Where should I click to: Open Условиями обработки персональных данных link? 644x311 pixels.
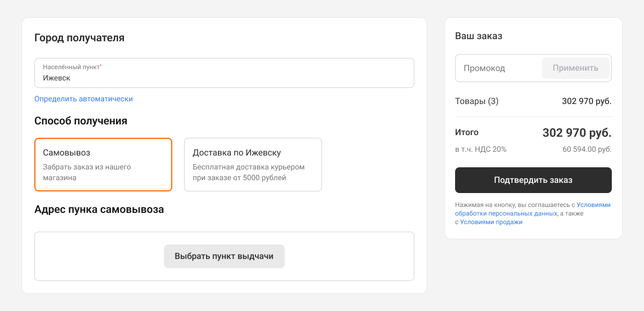[533, 209]
